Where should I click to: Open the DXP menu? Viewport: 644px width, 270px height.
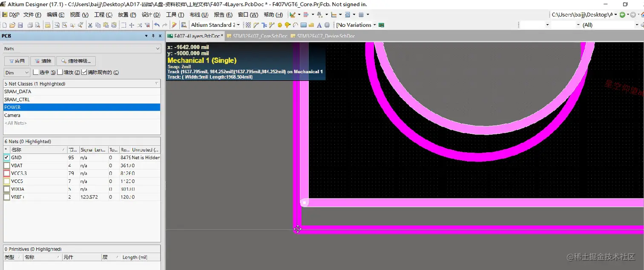tap(11, 14)
